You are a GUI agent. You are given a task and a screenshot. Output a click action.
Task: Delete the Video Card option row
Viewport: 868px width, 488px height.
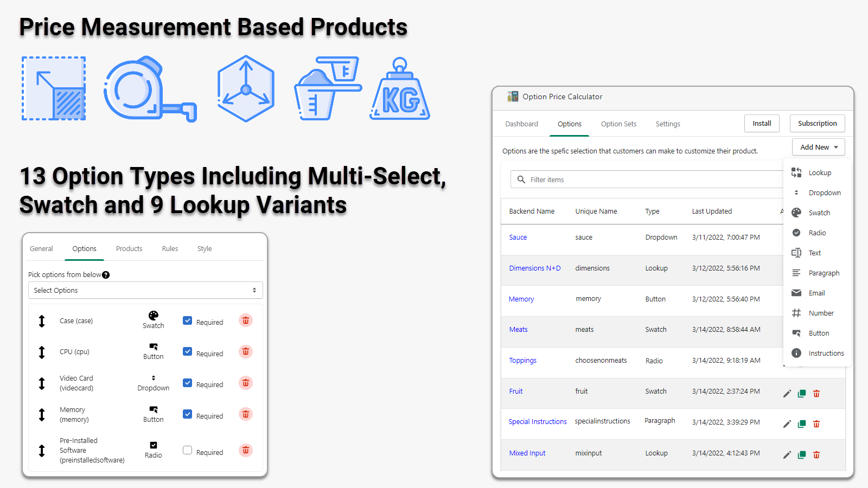[246, 383]
